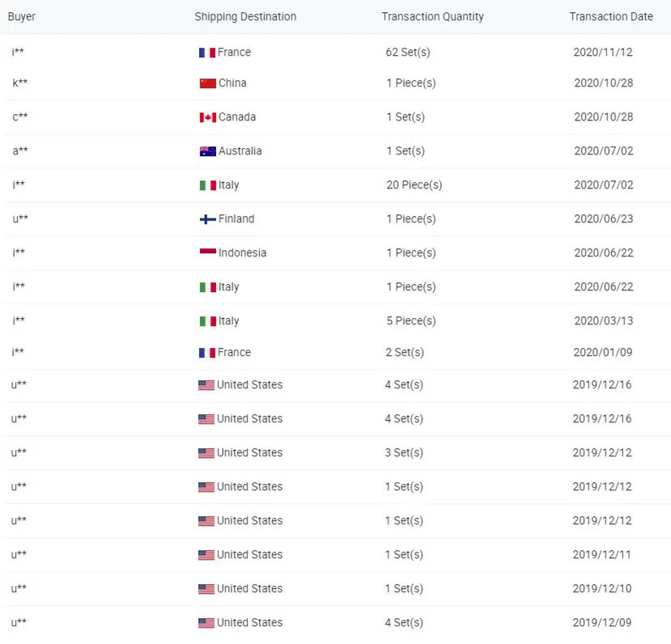
Task: Click France flag in the 2020/01/09 row
Action: click(206, 353)
